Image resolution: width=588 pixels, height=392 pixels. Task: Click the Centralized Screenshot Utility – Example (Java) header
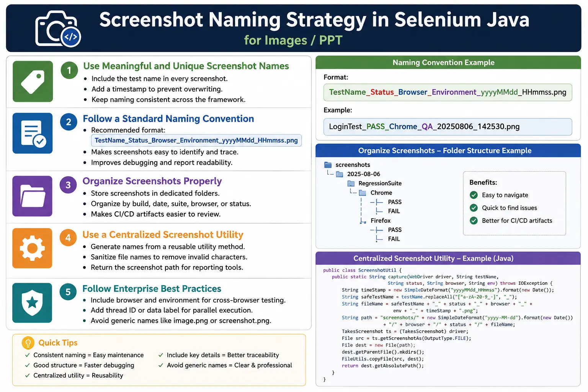pos(448,258)
